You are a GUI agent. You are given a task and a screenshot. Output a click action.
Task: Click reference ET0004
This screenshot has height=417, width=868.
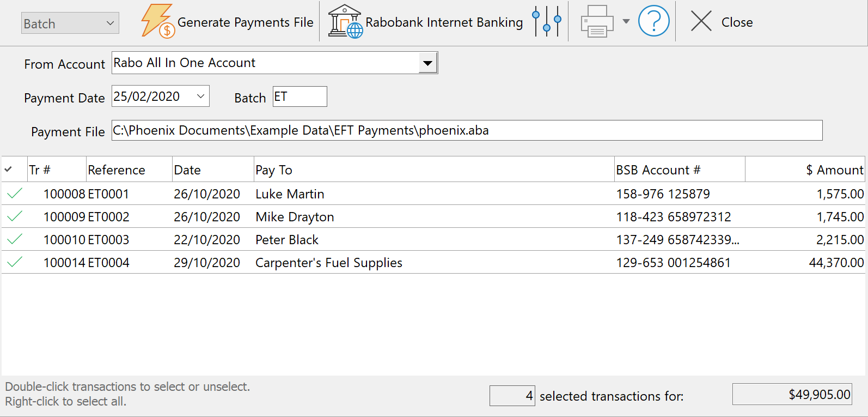(x=108, y=263)
